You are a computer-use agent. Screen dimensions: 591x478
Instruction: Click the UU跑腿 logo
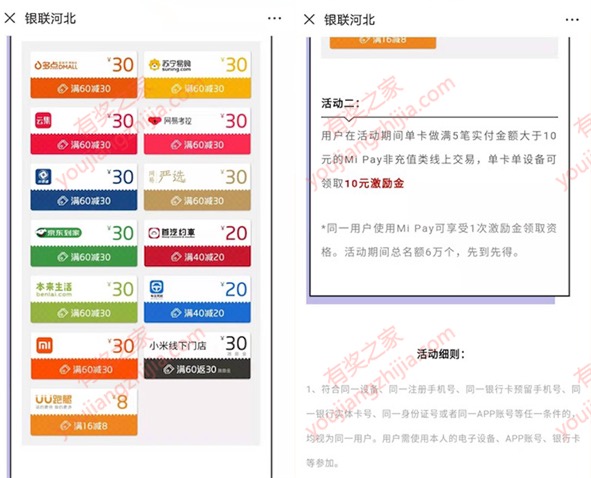tap(53, 402)
